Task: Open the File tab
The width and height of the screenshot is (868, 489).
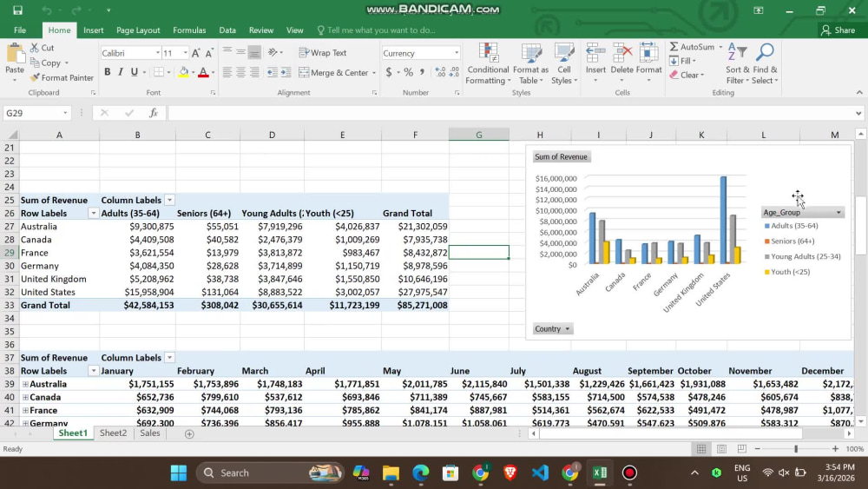Action: click(x=20, y=30)
